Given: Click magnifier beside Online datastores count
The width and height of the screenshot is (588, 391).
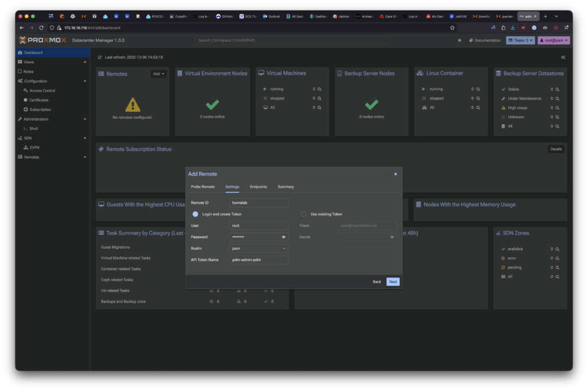Looking at the screenshot, I should (557, 89).
